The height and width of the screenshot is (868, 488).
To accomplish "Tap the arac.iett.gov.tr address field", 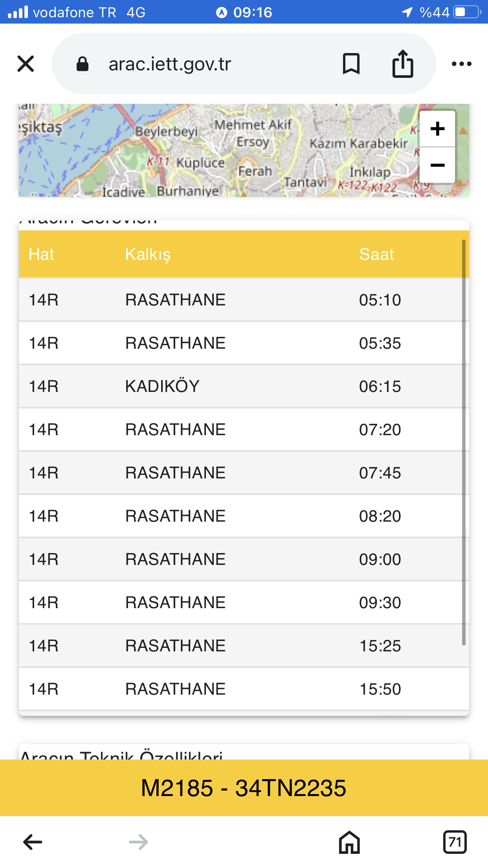I will point(204,64).
